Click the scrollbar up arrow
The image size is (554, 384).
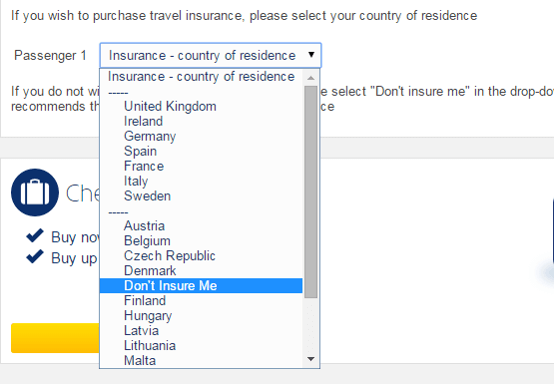[x=311, y=78]
